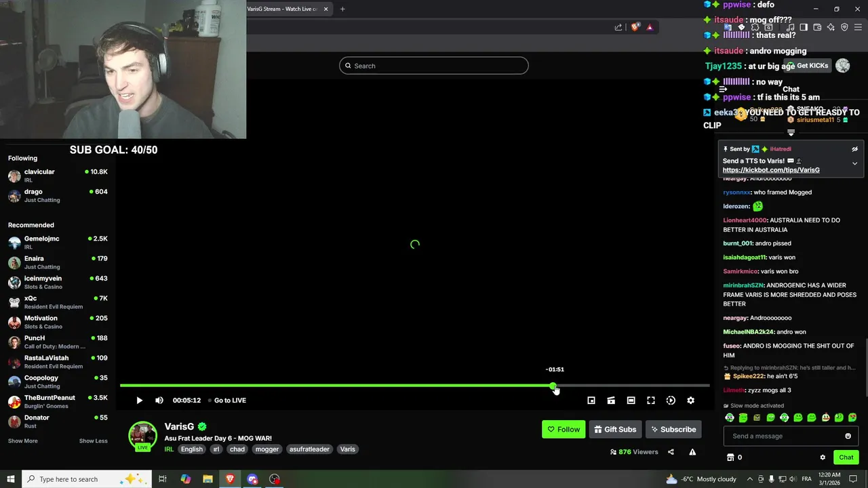Click the IRL category link under title

169,449
